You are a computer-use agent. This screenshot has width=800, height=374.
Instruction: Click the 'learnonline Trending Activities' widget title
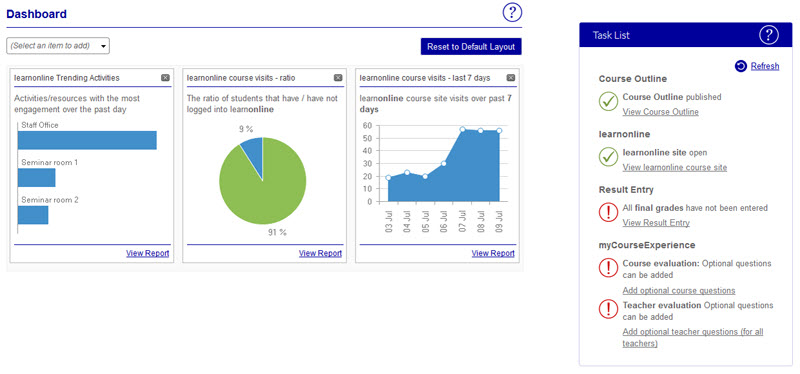click(x=67, y=78)
